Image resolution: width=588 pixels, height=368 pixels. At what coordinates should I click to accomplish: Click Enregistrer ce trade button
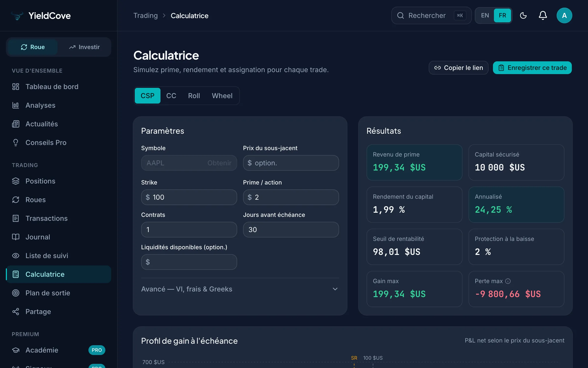click(x=532, y=68)
